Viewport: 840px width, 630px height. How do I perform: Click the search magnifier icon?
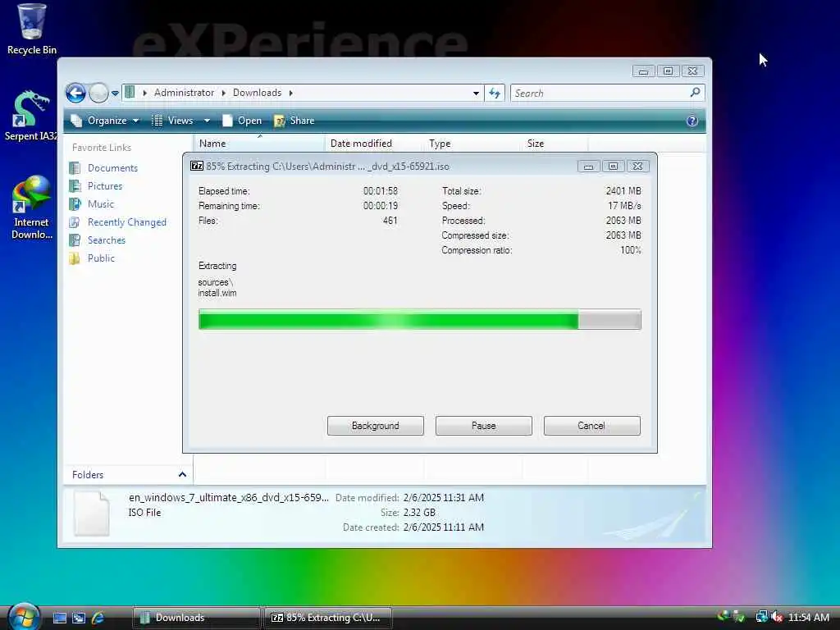[695, 93]
